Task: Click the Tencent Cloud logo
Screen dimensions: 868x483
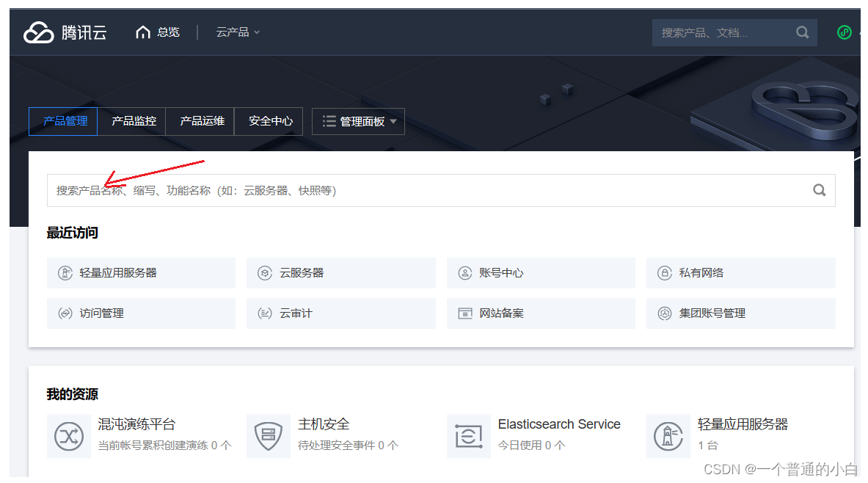Action: click(65, 33)
